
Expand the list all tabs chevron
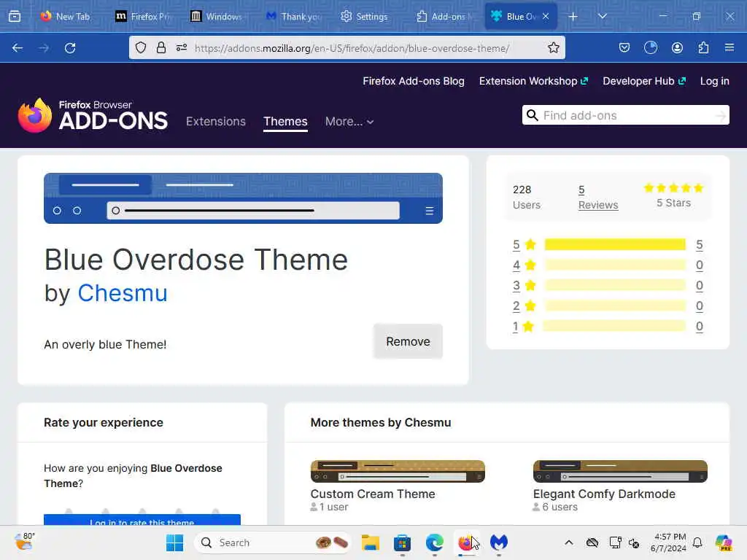[x=603, y=16]
